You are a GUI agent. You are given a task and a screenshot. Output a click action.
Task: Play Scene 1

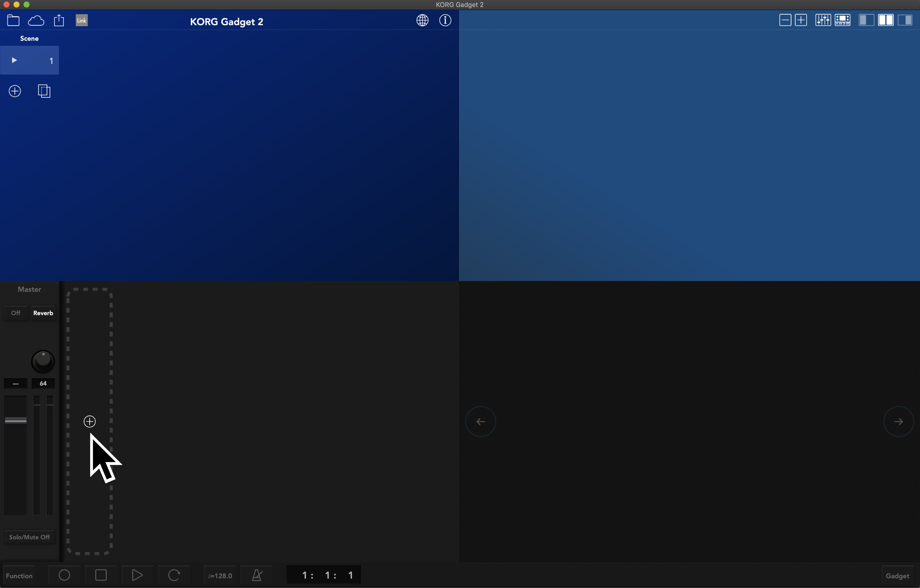pyautogui.click(x=14, y=60)
